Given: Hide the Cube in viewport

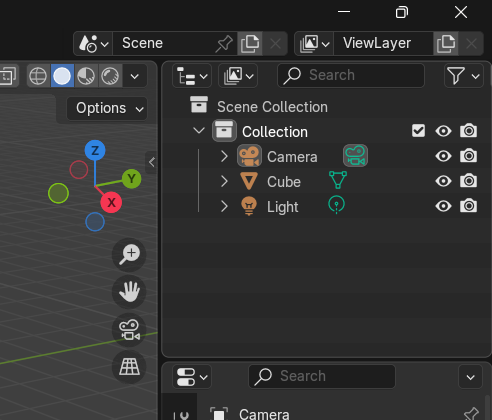Looking at the screenshot, I should [x=443, y=181].
